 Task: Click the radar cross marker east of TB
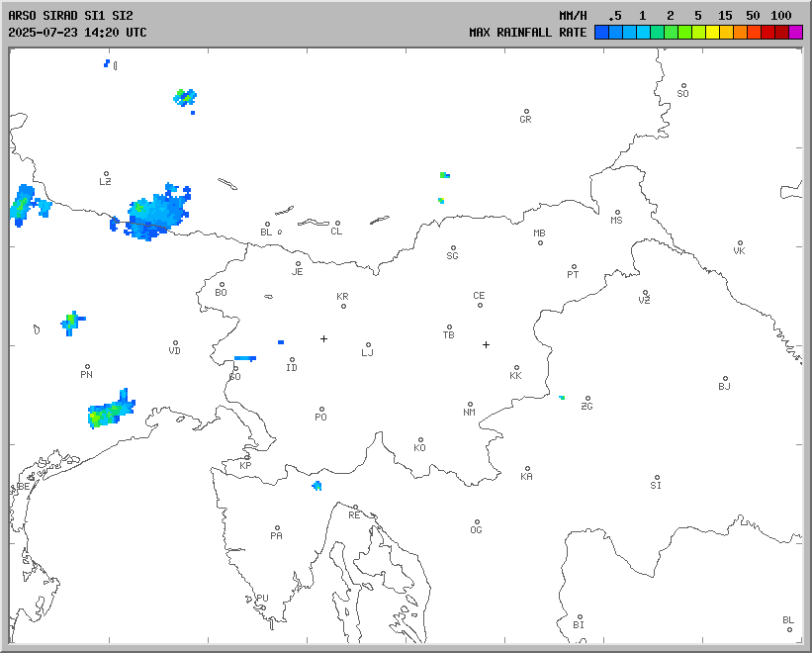[x=486, y=344]
